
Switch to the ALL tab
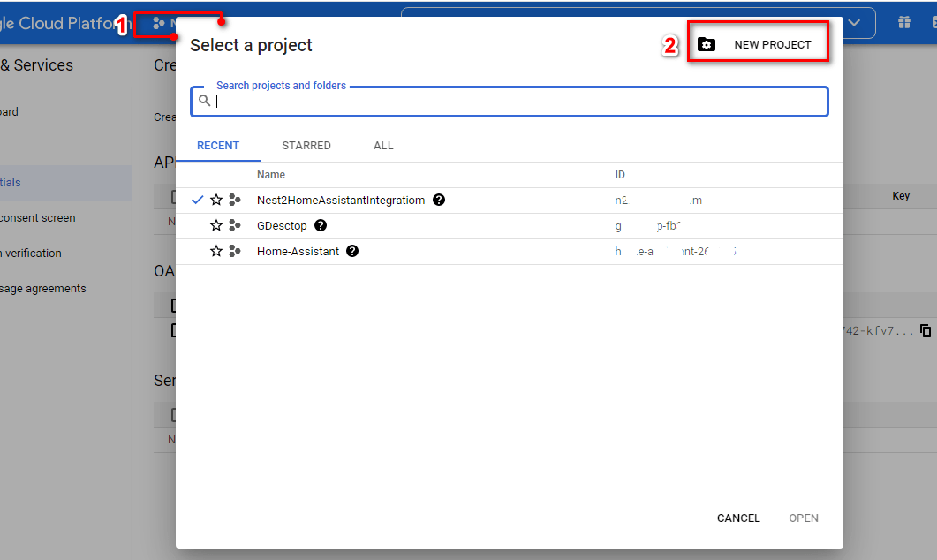[383, 146]
